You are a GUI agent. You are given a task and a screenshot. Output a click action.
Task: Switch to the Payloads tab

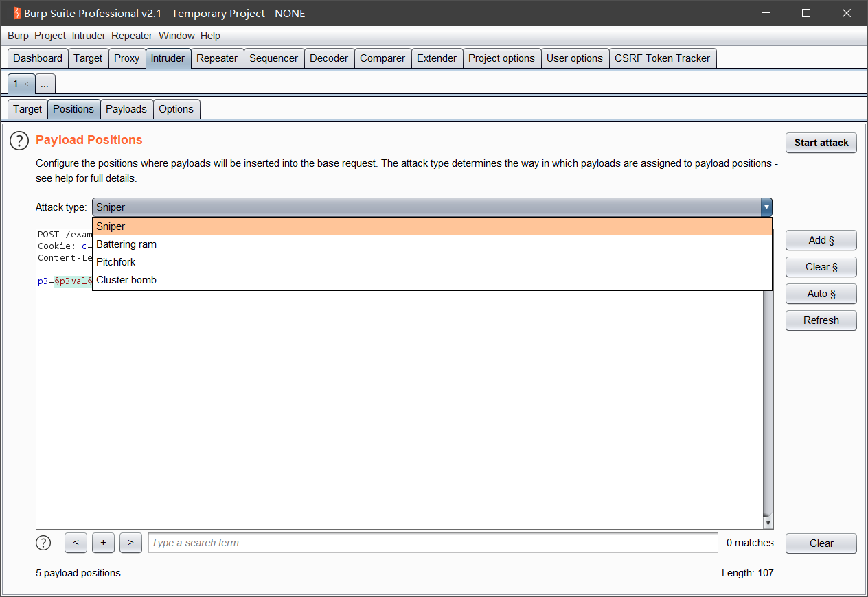point(126,109)
